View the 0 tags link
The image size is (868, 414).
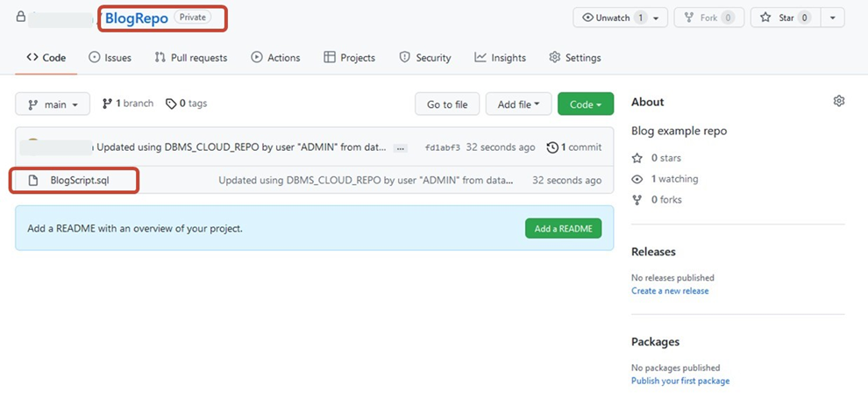coord(187,103)
